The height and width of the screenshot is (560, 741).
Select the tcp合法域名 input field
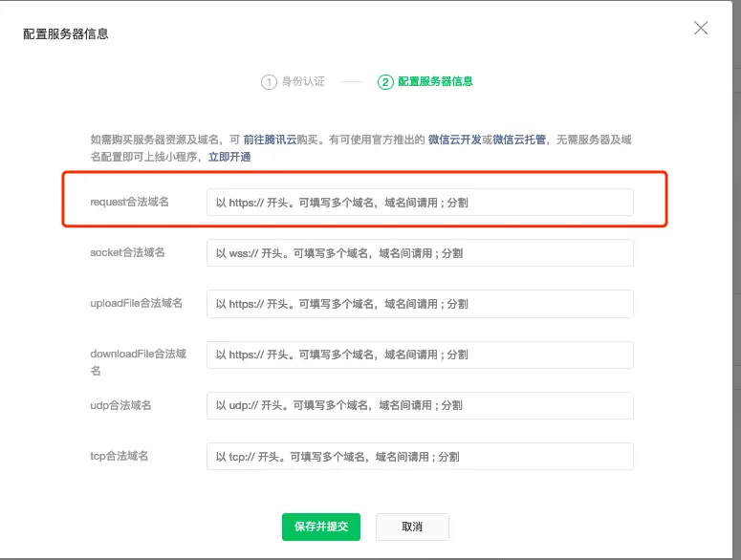point(420,457)
